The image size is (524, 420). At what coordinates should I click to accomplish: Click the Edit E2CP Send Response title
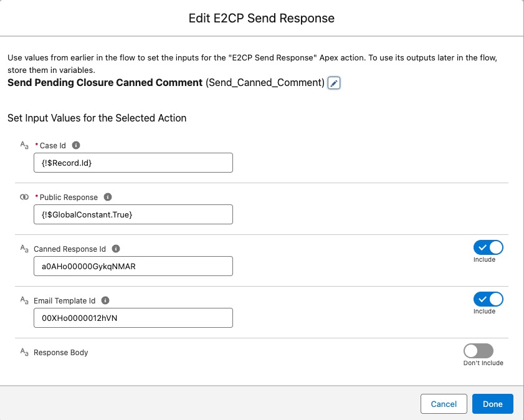click(x=262, y=18)
